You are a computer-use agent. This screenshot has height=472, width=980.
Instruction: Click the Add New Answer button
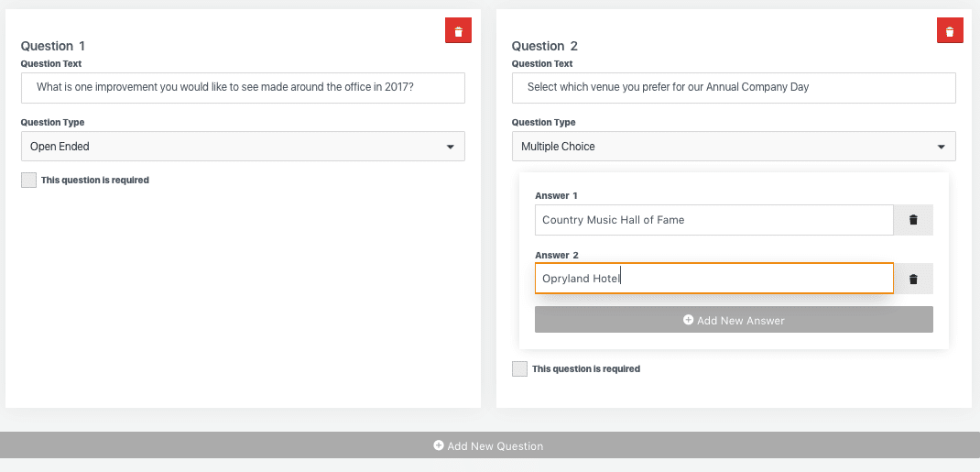734,320
